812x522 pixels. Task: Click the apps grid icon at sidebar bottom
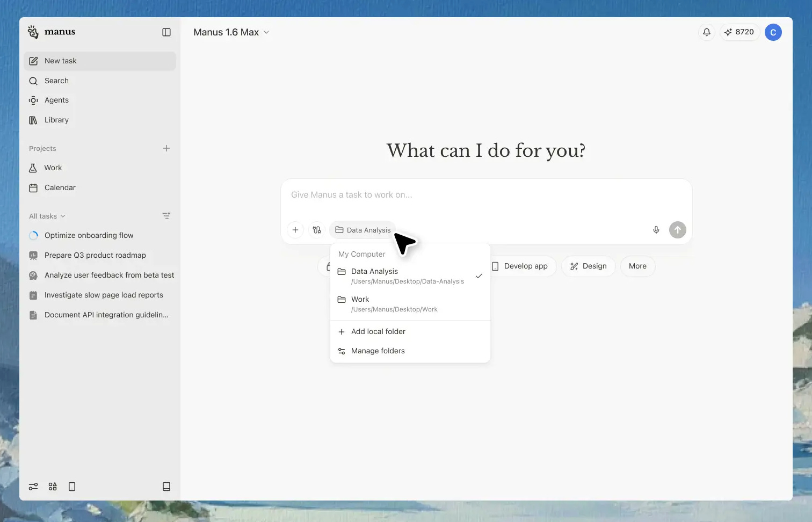[53, 487]
